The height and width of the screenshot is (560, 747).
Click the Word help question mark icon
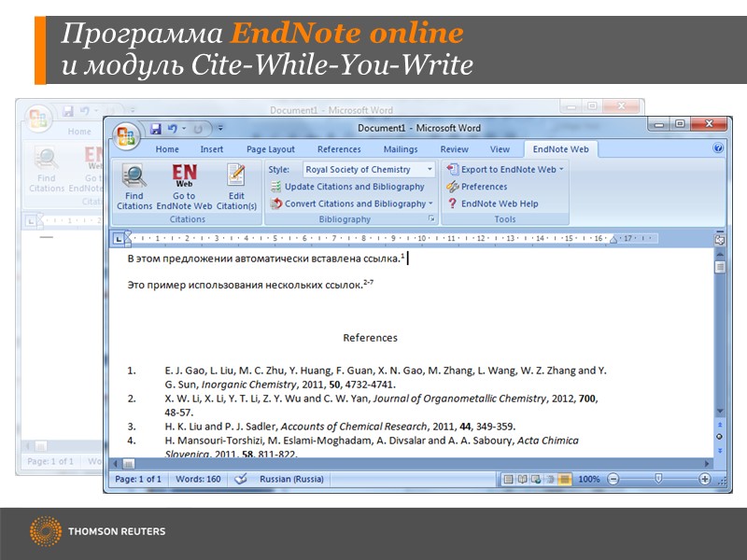tap(718, 148)
